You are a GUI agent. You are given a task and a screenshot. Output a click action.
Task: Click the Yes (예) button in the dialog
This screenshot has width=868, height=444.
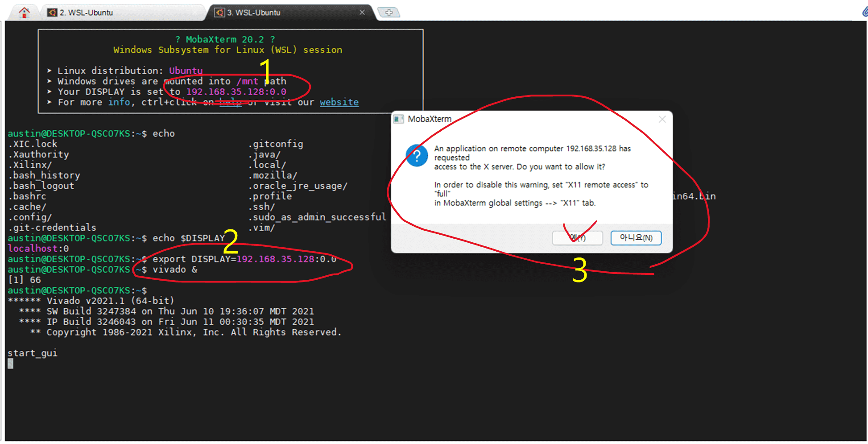(578, 238)
